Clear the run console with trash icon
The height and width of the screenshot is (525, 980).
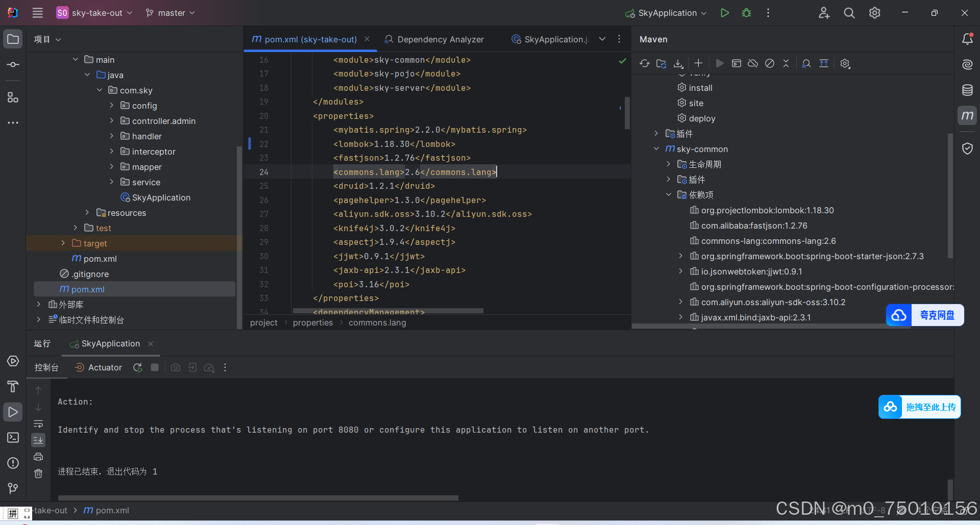[38, 473]
